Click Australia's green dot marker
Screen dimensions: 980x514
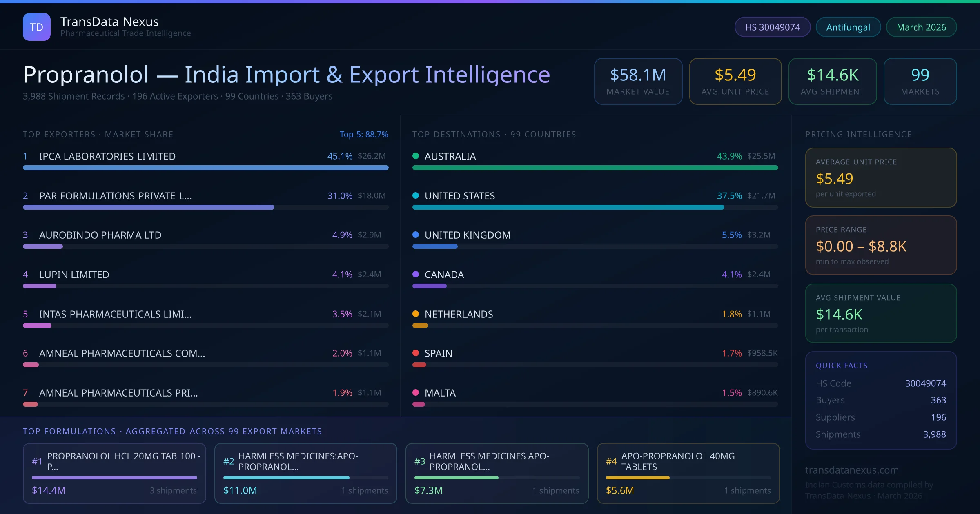[x=416, y=156]
